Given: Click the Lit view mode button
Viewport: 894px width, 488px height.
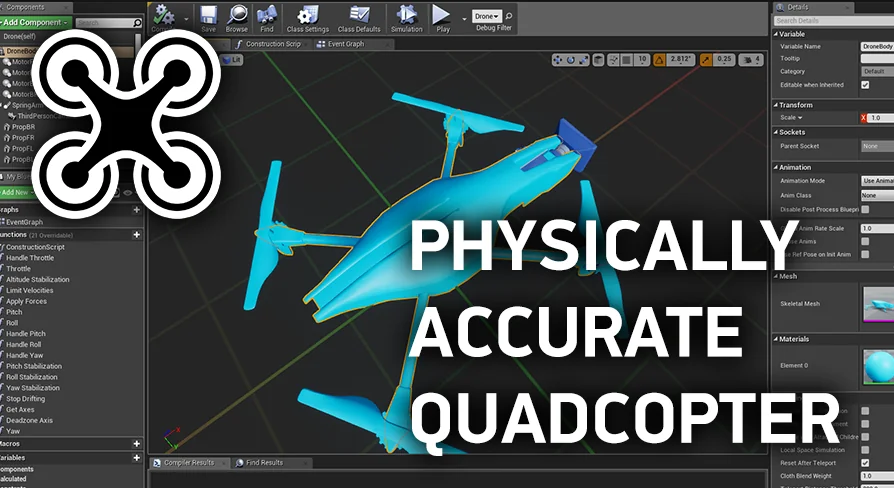Looking at the screenshot, I should click(232, 59).
